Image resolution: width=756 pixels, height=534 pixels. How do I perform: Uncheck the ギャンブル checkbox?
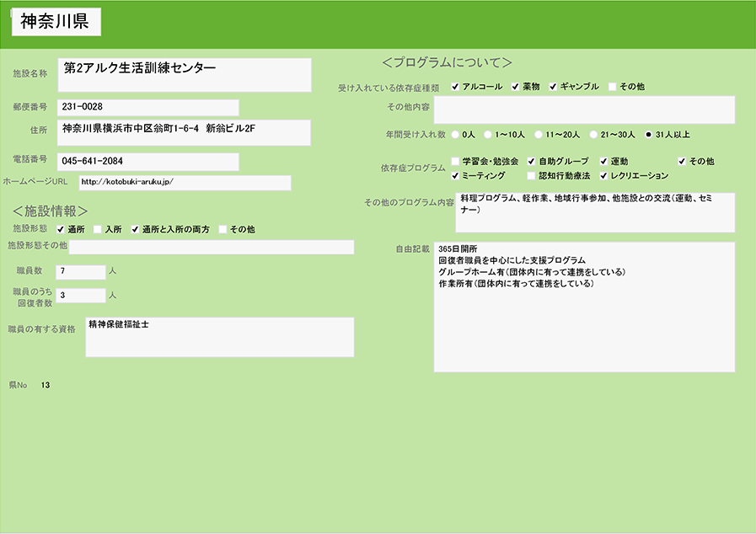(x=553, y=87)
